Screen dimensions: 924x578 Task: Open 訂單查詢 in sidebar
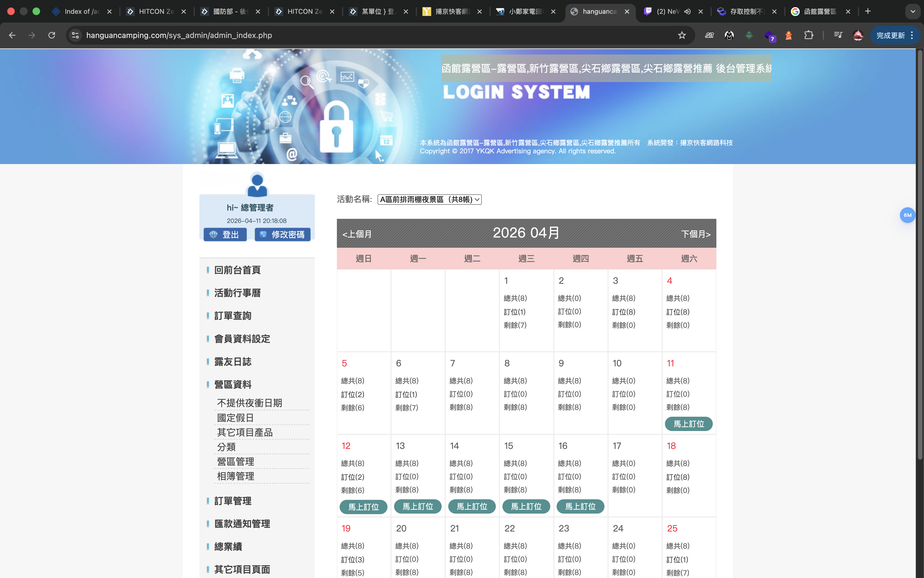pyautogui.click(x=233, y=316)
